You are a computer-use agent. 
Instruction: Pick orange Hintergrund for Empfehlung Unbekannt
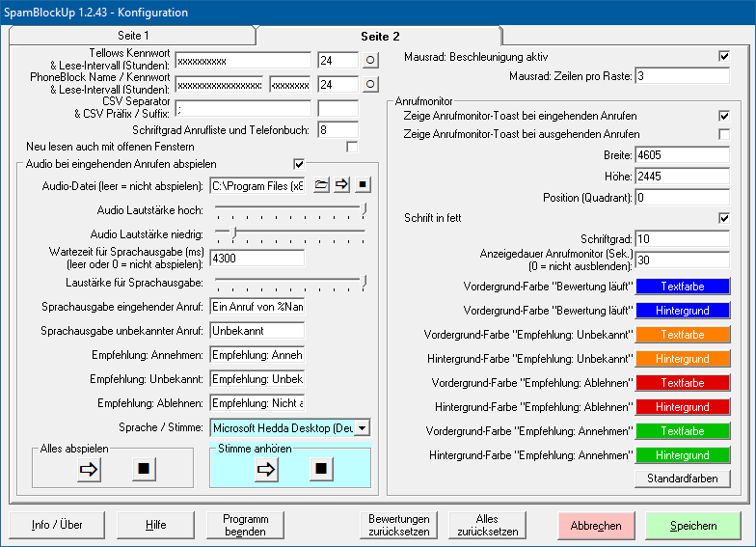click(683, 359)
